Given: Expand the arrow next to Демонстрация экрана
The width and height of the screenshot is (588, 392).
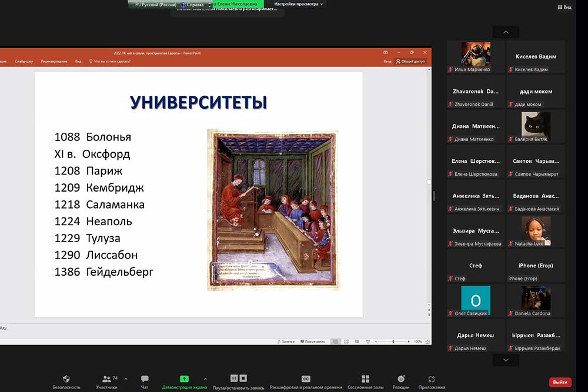Looking at the screenshot, I should [x=205, y=379].
